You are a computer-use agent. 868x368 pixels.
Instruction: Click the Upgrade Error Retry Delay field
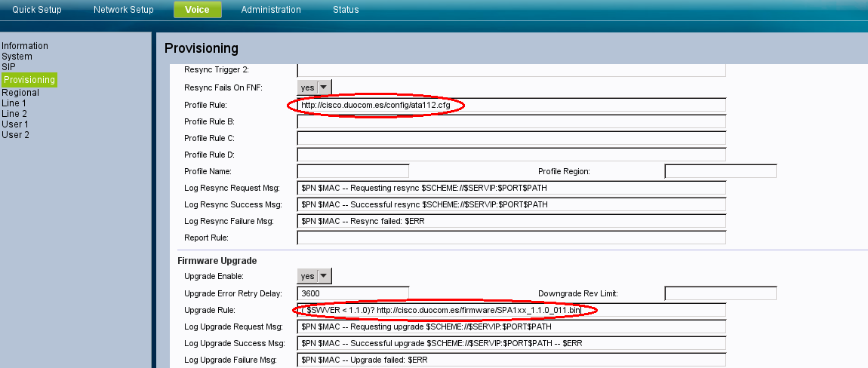pyautogui.click(x=352, y=293)
